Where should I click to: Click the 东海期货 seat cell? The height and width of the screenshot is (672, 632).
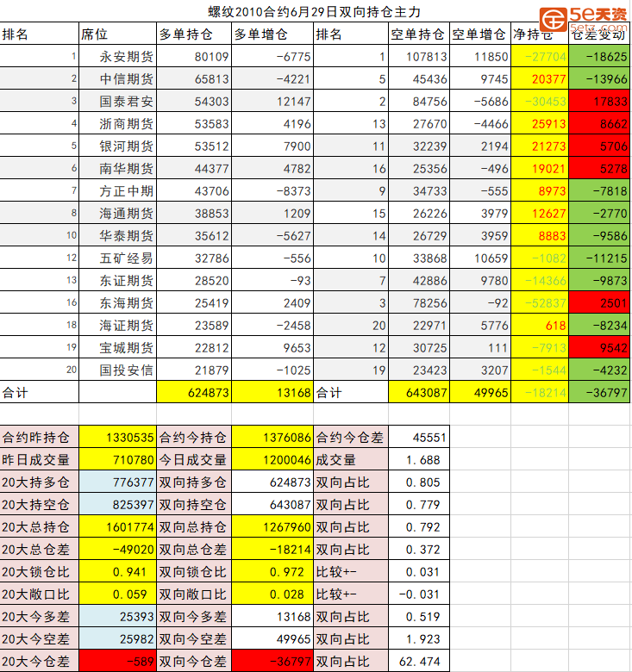click(x=117, y=302)
